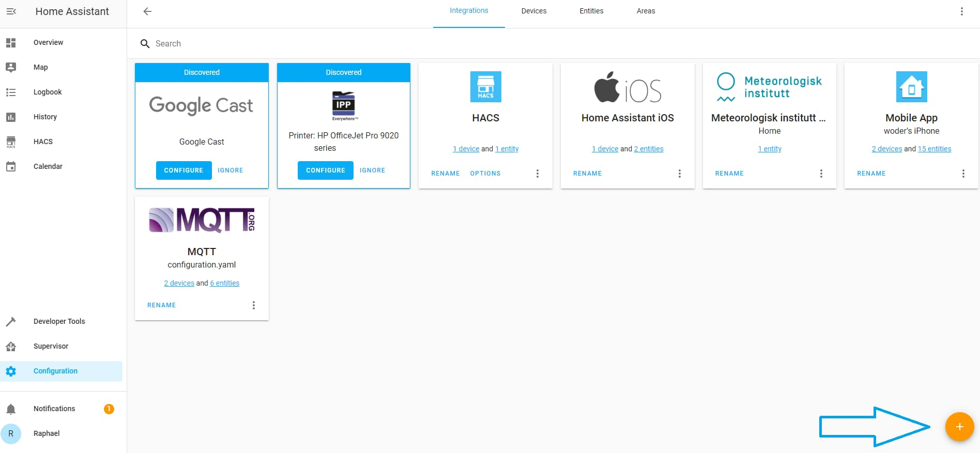Collapse the sidebar with the menu icon

click(x=11, y=11)
